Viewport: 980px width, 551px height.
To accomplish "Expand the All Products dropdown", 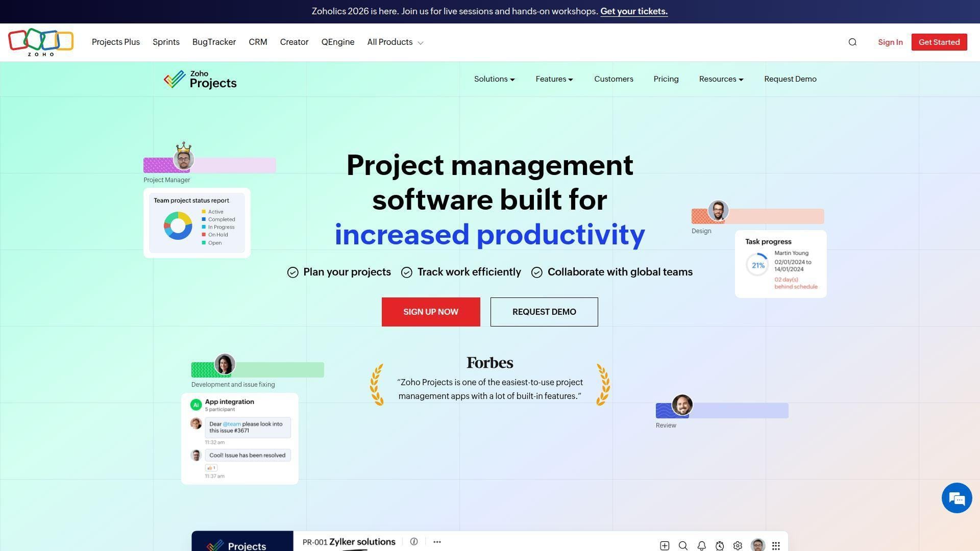I will (395, 42).
